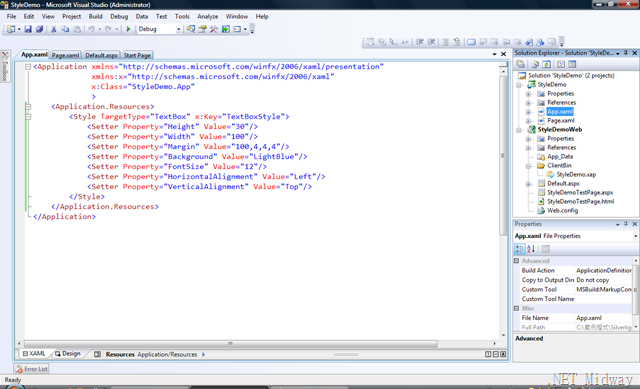
Task: Click the Paste toolbar icon
Action: [77, 29]
